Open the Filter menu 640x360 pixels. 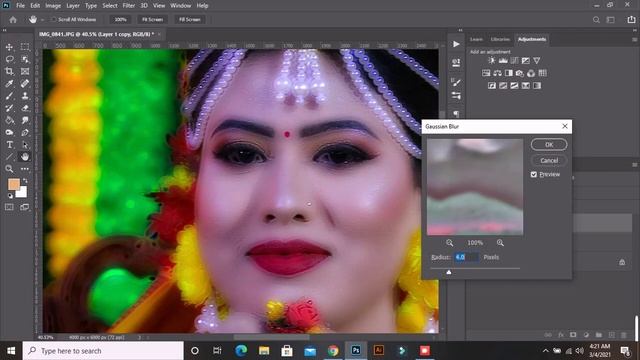coord(129,6)
